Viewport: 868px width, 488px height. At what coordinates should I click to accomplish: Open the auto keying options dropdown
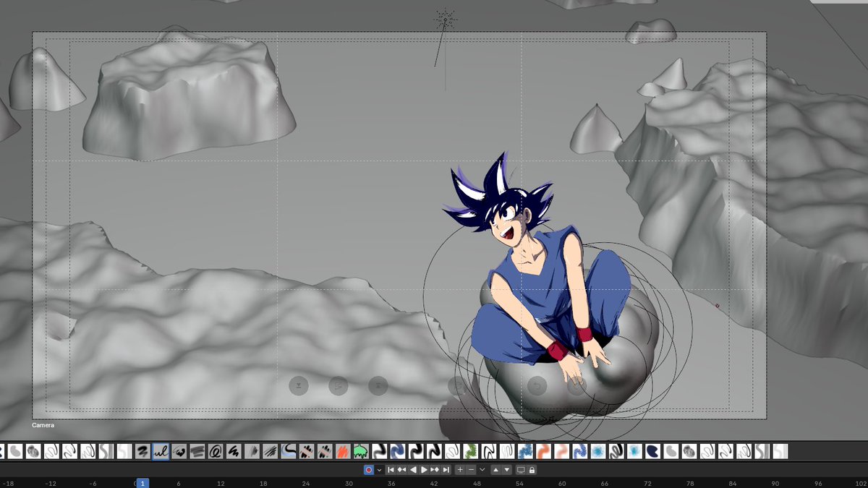[379, 470]
